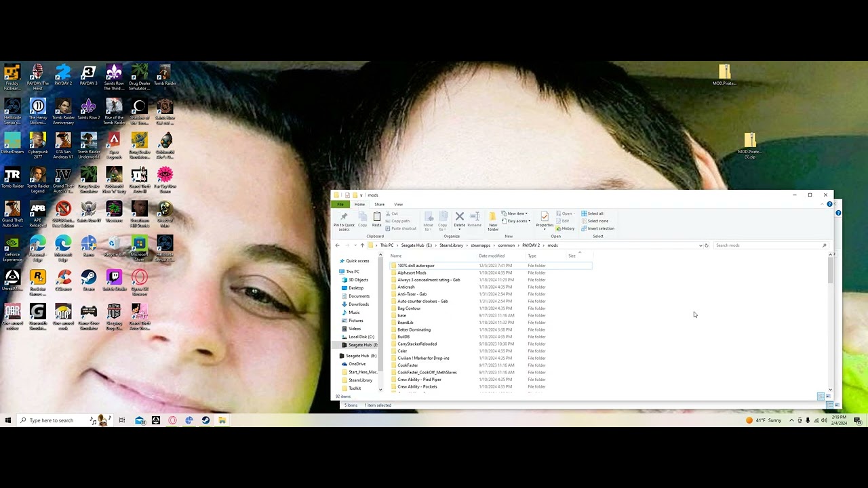
Task: Open the Copy to dropdown
Action: [443, 221]
